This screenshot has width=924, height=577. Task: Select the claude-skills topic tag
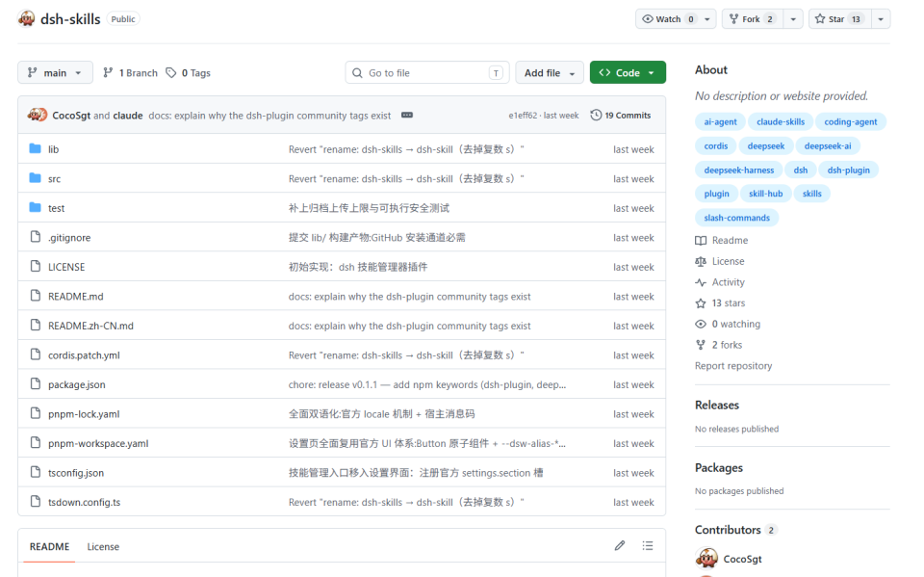781,121
